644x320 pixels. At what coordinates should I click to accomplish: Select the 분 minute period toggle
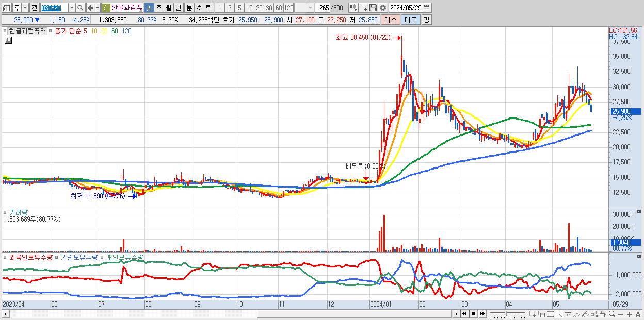(x=188, y=8)
